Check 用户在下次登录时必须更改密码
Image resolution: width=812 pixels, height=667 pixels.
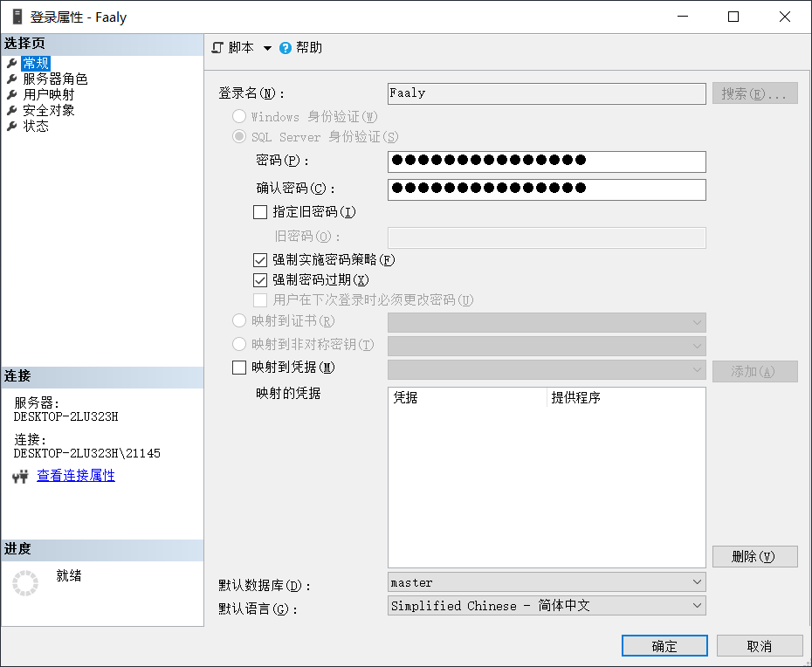pyautogui.click(x=260, y=300)
